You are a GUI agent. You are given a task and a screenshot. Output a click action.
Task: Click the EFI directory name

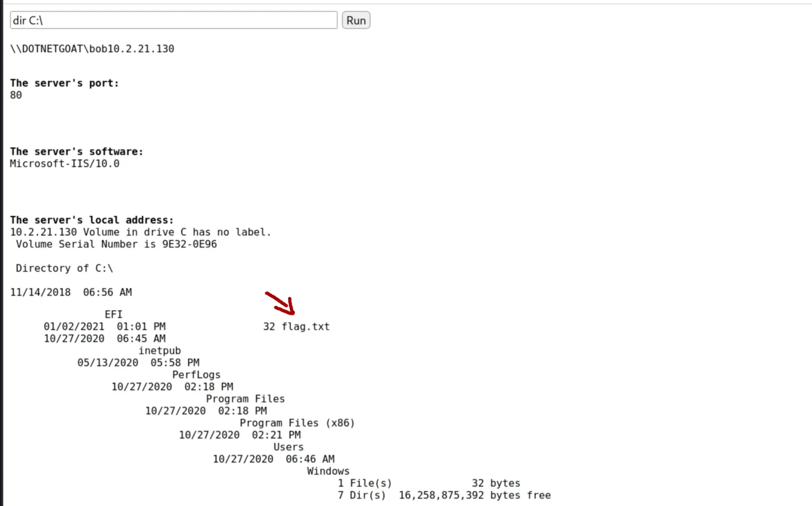(113, 314)
